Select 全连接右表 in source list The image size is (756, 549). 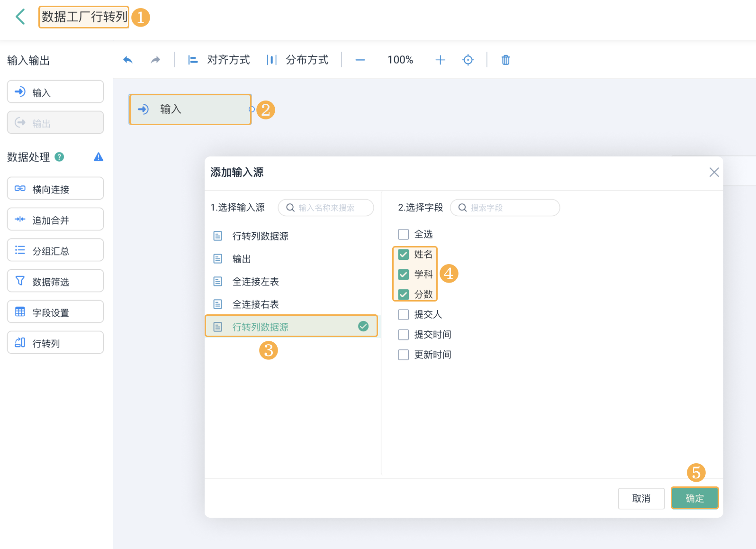292,304
